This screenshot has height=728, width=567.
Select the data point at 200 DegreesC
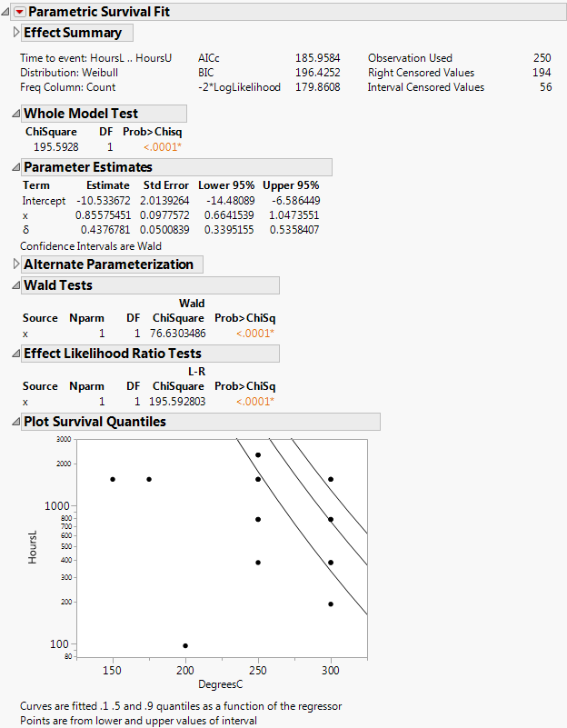pyautogui.click(x=185, y=645)
